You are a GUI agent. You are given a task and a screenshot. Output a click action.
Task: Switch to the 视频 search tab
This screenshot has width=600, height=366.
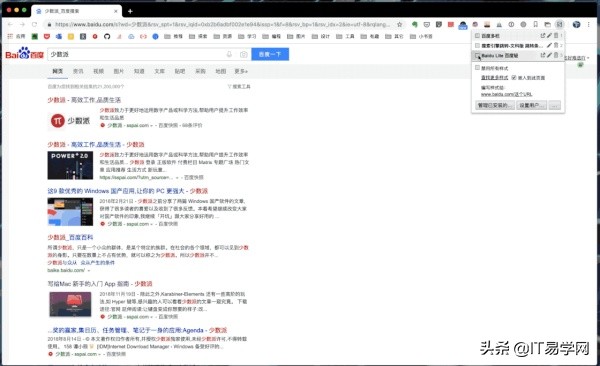point(98,71)
